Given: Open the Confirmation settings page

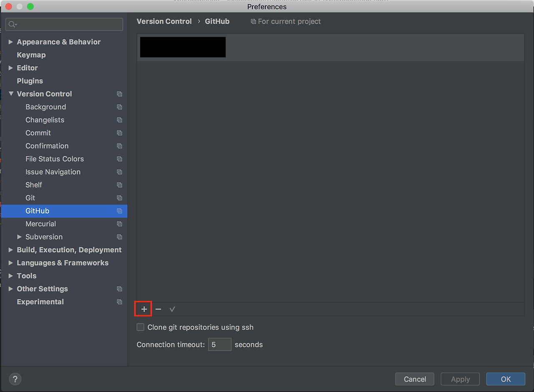Looking at the screenshot, I should 47,146.
